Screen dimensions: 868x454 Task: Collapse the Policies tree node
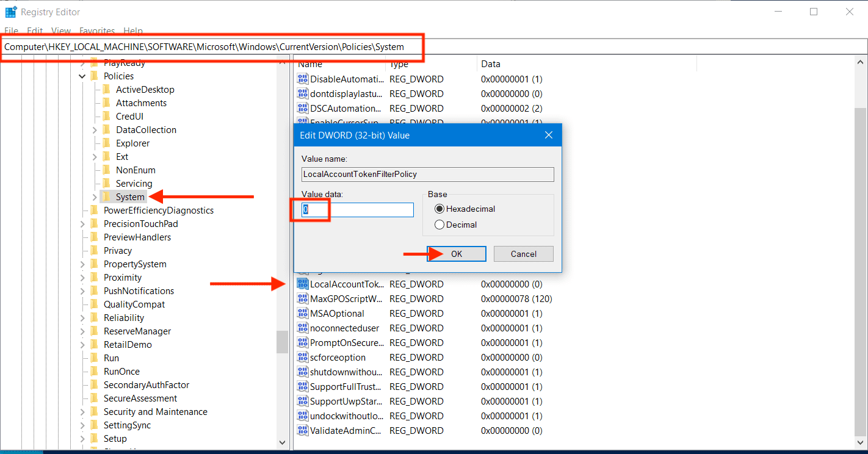[82, 76]
